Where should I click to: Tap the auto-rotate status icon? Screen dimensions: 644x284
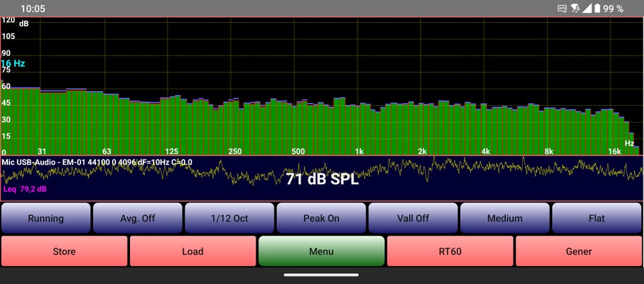562,8
